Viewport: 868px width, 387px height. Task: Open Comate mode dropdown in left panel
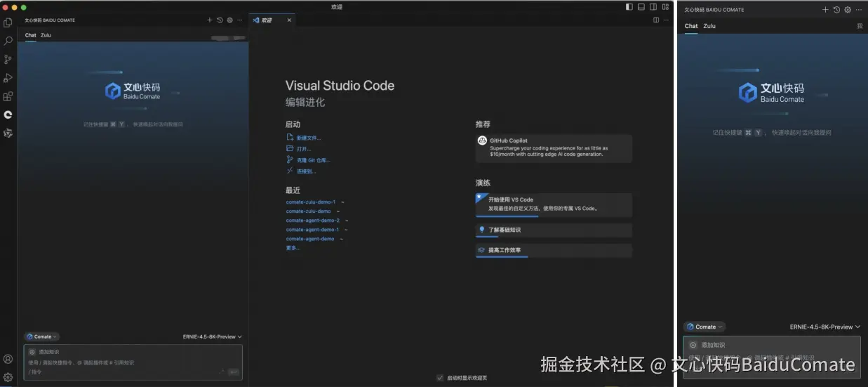tap(42, 336)
